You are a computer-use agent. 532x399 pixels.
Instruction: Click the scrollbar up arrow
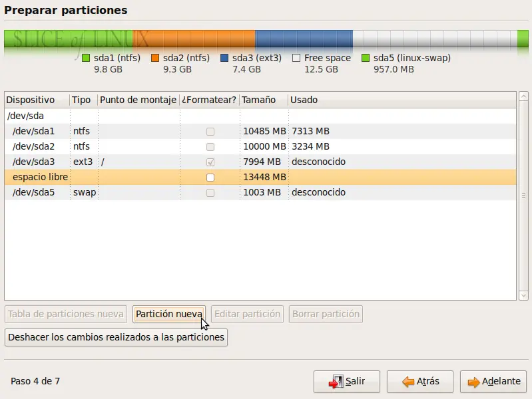pos(523,96)
